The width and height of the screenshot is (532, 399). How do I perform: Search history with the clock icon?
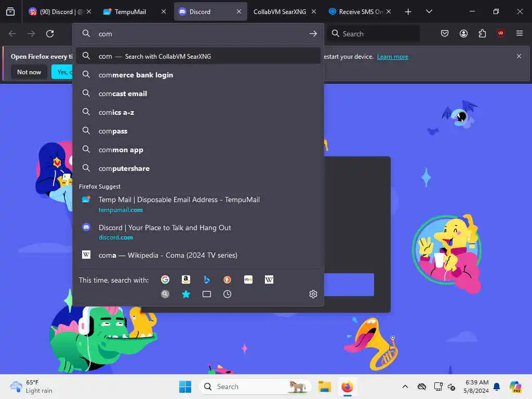[x=228, y=294]
